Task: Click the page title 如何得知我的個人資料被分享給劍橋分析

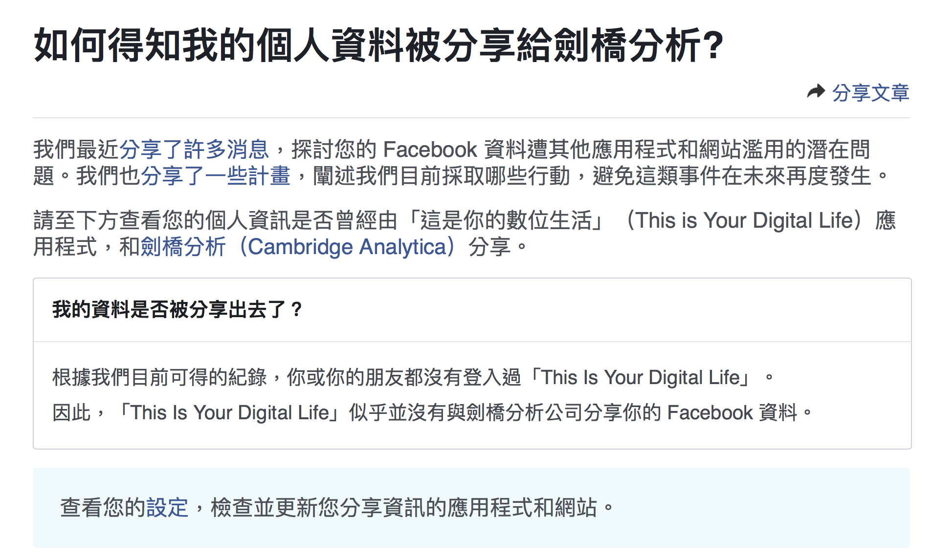Action: click(x=377, y=45)
